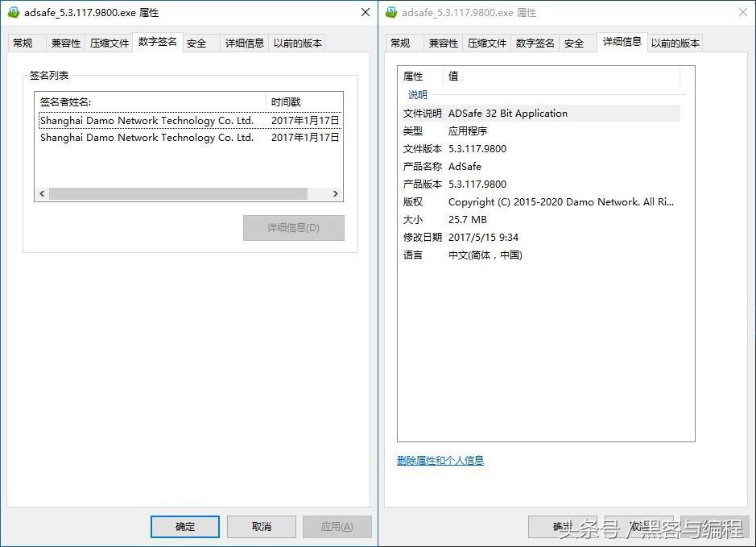Open the 安全 tab in left window
The image size is (756, 547).
tap(196, 43)
